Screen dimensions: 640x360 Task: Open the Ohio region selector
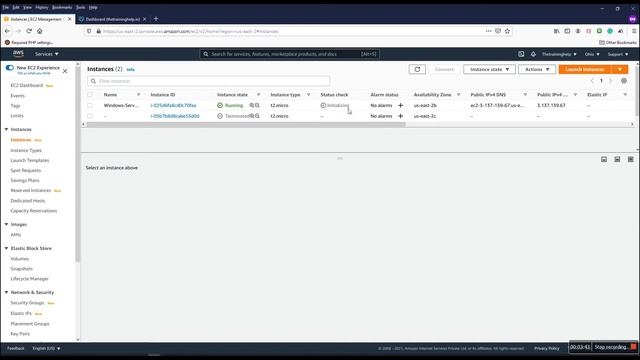click(592, 54)
